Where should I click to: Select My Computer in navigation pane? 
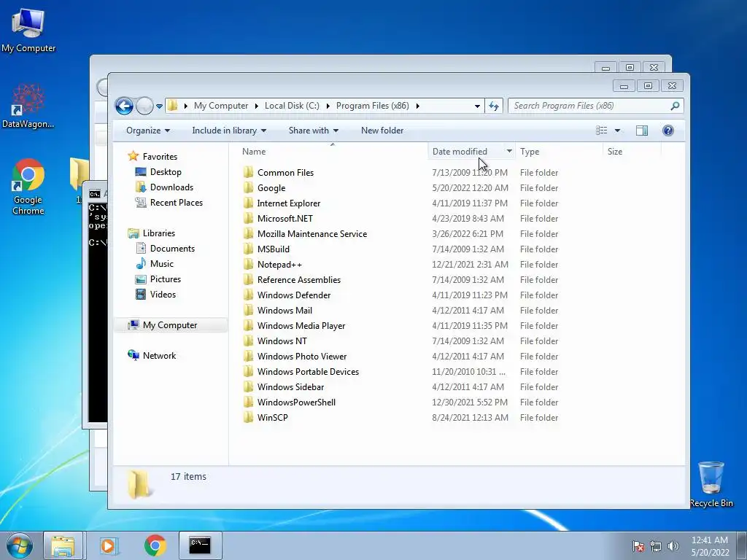(x=169, y=325)
